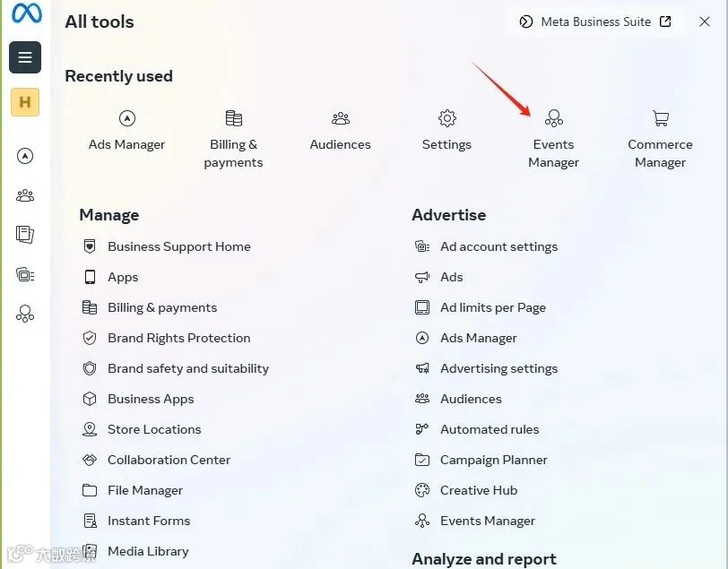Click the Audiences icon in left sidebar
Screen dimensions: 728x569
coord(25,195)
